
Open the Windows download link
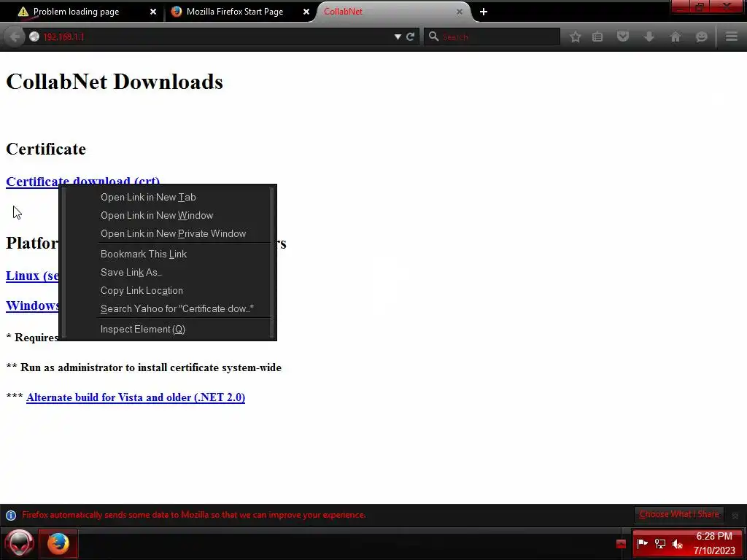pos(32,306)
